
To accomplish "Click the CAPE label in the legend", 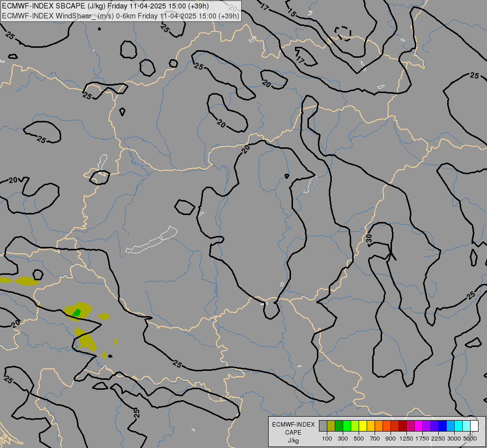I will pos(293,433).
